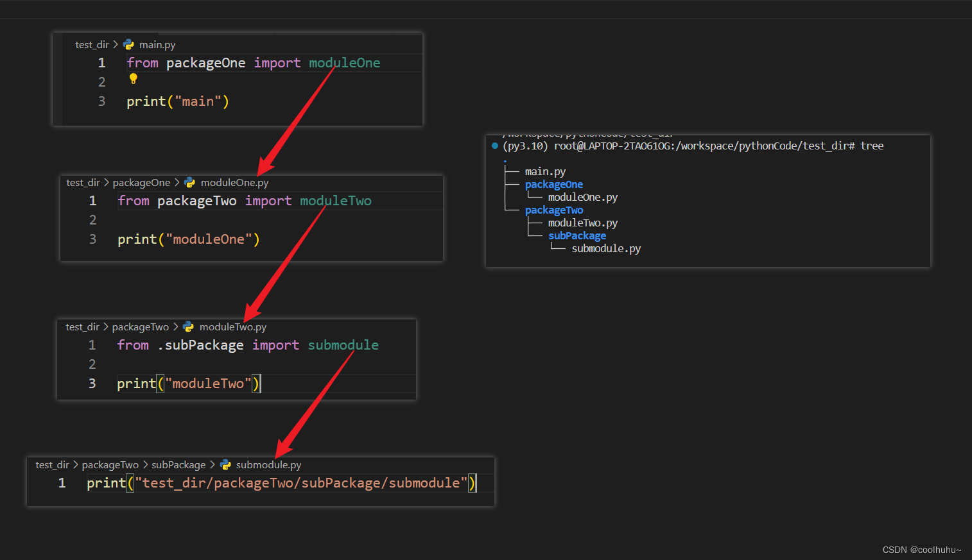Click moduleTwo.py in terminal tree output
Viewport: 972px width, 560px height.
tap(583, 223)
